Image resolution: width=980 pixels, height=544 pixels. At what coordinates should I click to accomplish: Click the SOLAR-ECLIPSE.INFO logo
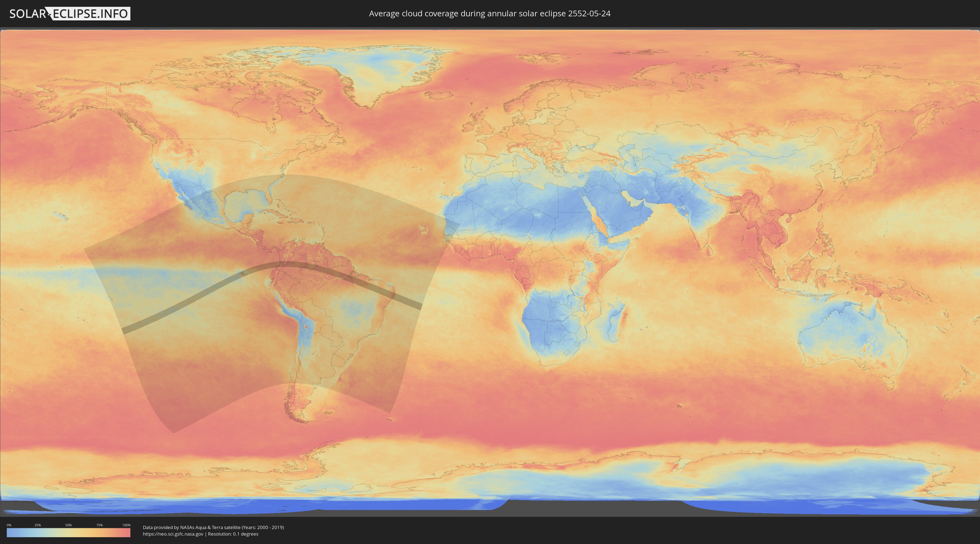coord(70,14)
